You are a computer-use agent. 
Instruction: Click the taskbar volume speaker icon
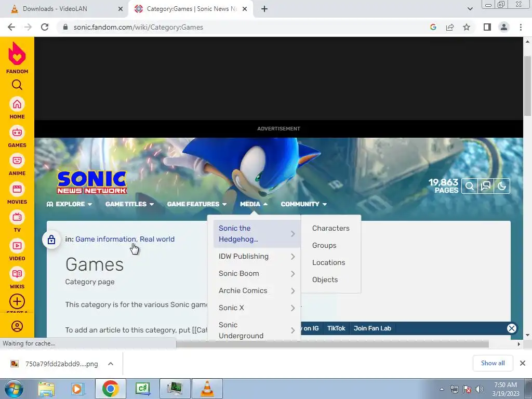coord(480,389)
